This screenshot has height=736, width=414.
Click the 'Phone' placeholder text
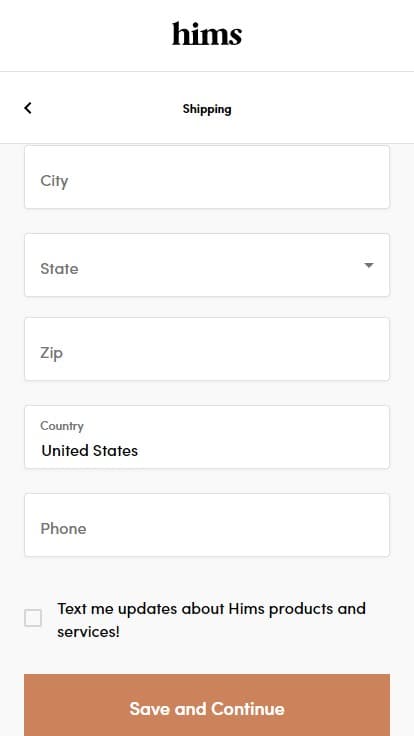tap(63, 529)
